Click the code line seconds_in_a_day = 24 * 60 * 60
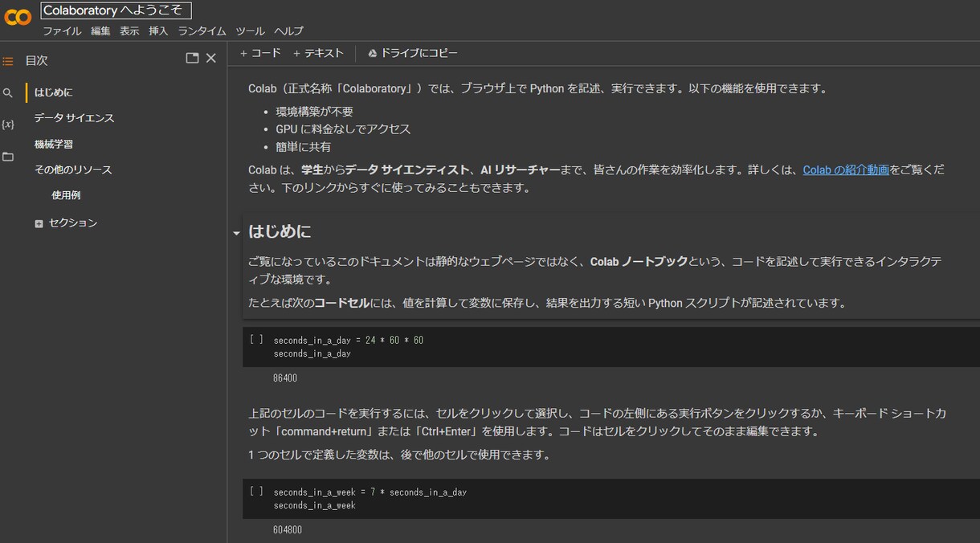 pyautogui.click(x=349, y=341)
